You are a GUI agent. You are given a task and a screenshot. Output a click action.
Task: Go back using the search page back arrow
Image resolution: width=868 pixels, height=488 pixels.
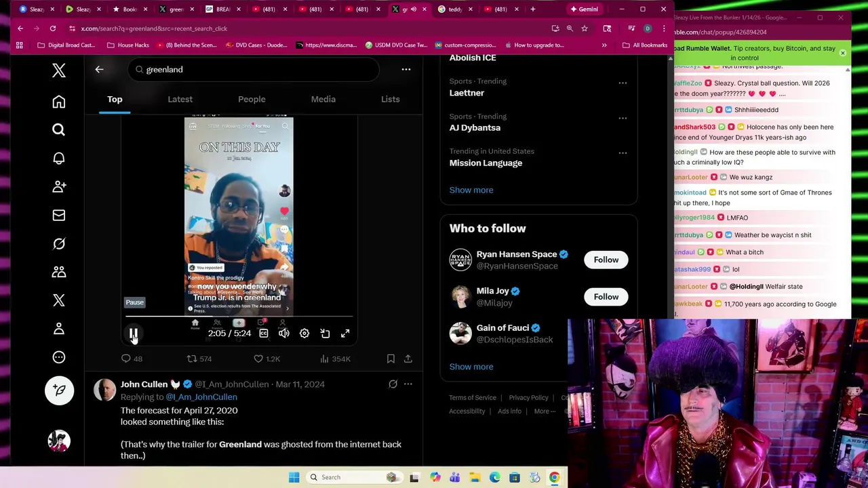(x=99, y=69)
